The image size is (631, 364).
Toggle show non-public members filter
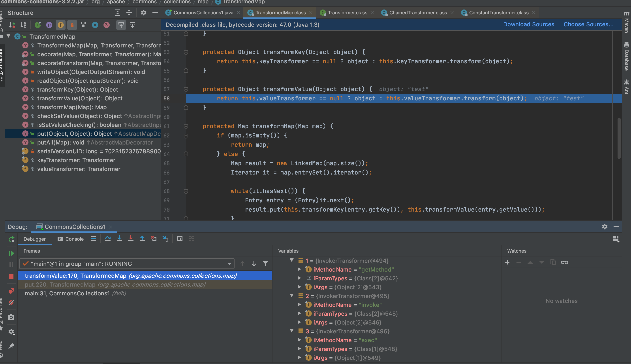(72, 25)
